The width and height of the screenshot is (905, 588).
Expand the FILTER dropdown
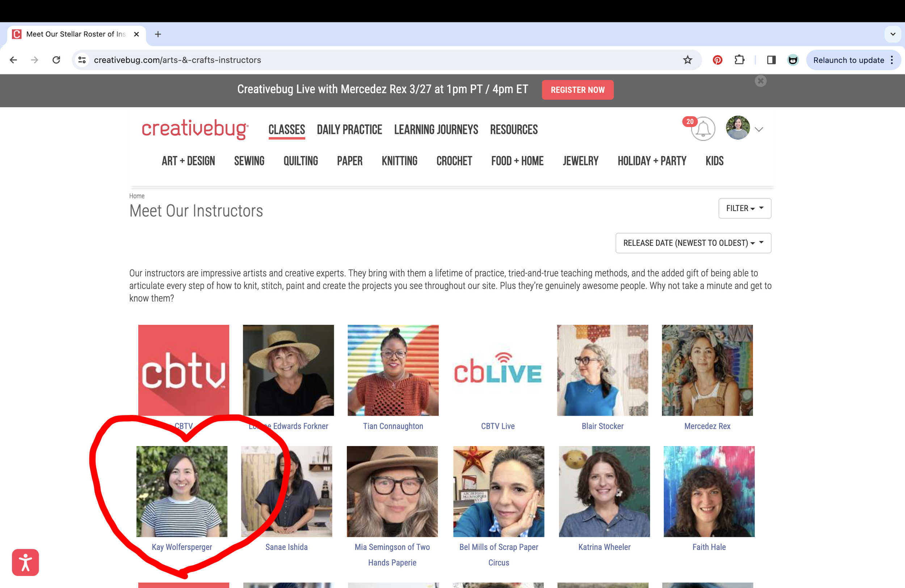(745, 208)
